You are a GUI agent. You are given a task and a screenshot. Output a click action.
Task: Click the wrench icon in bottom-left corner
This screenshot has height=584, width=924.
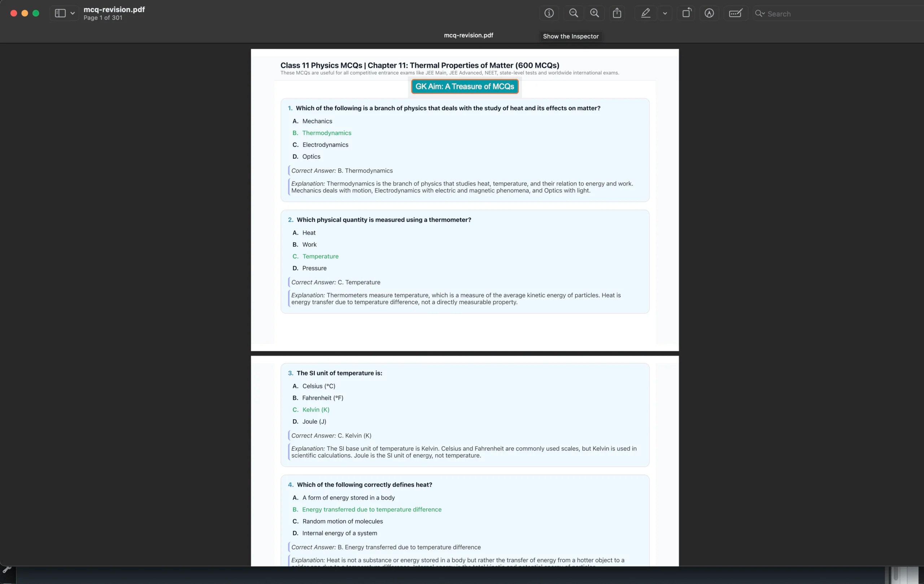tap(7, 570)
